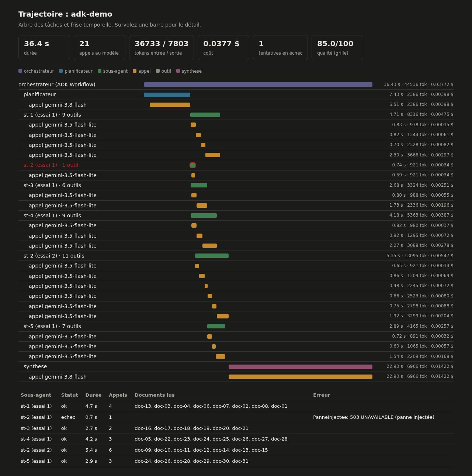
Task: Click the st-2 (essai 2) green timeline bar
Action: coord(212,256)
